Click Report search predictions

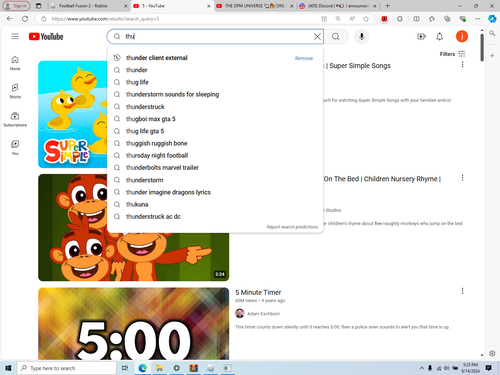pyautogui.click(x=292, y=227)
